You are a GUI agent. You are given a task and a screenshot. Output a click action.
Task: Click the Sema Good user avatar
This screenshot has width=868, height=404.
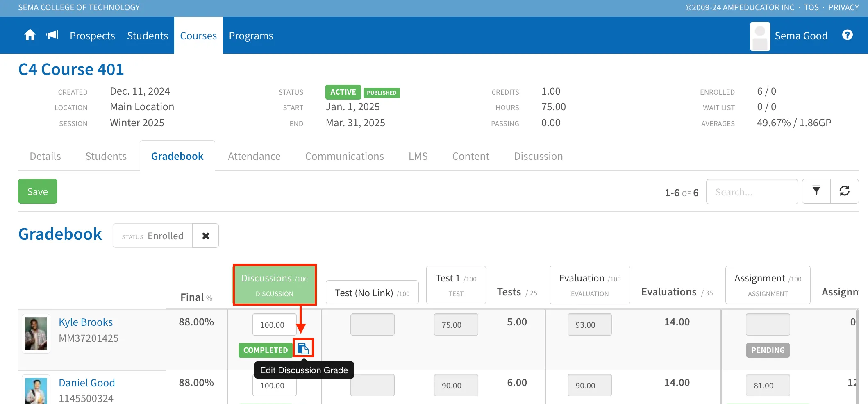(760, 36)
